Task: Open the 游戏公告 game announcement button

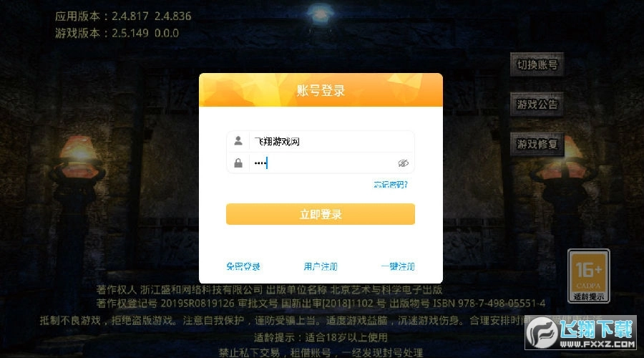Action: [x=537, y=105]
